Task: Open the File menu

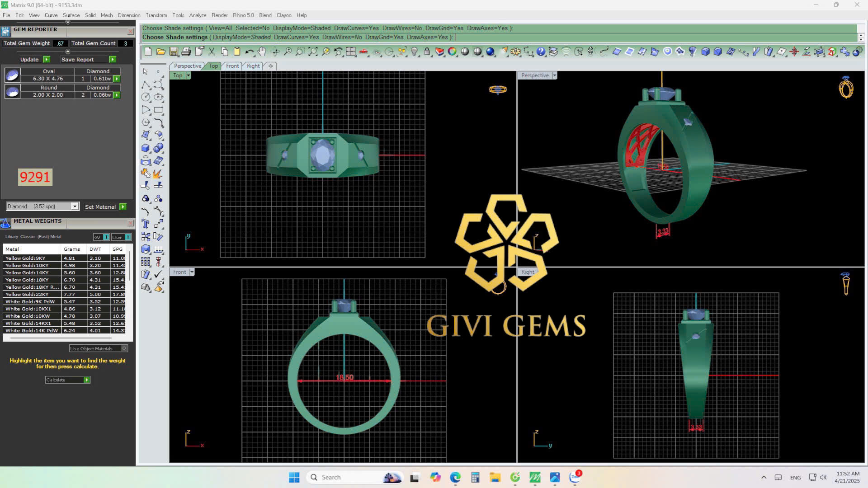Action: [x=6, y=15]
